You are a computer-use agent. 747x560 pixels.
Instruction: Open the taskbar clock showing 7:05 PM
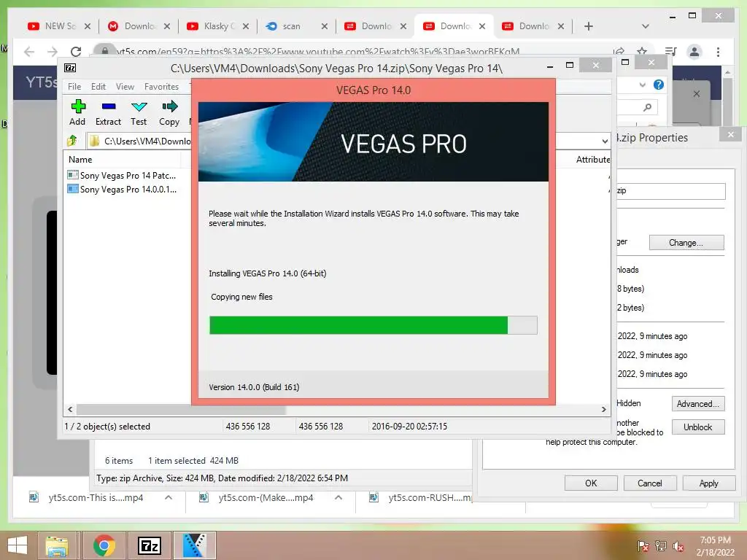tap(715, 546)
